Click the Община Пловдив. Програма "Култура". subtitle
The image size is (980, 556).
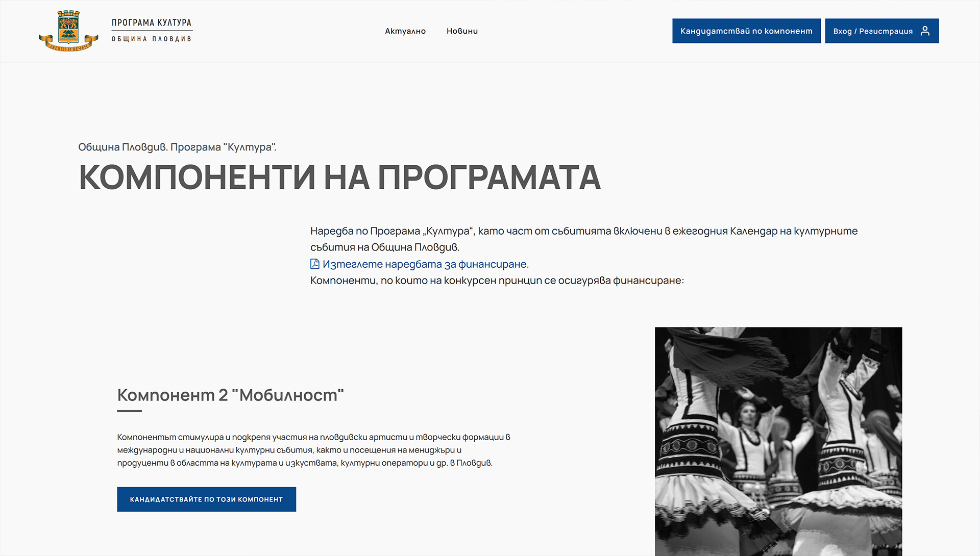tap(177, 147)
